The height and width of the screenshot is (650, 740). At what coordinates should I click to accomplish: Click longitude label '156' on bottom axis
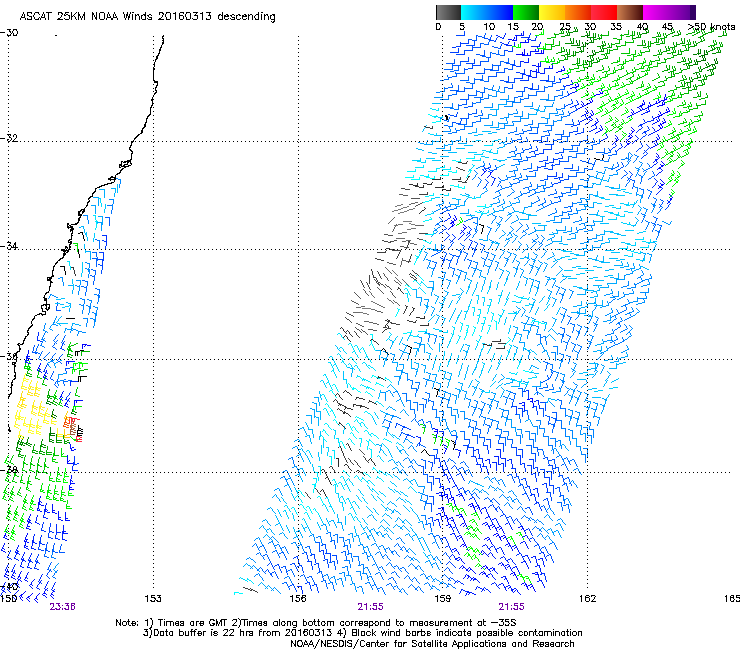pos(298,599)
